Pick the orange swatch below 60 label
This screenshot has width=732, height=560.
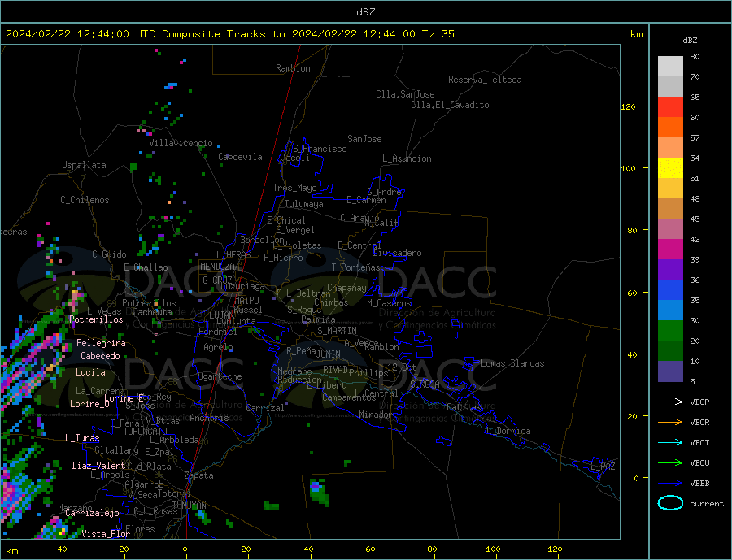pyautogui.click(x=670, y=128)
